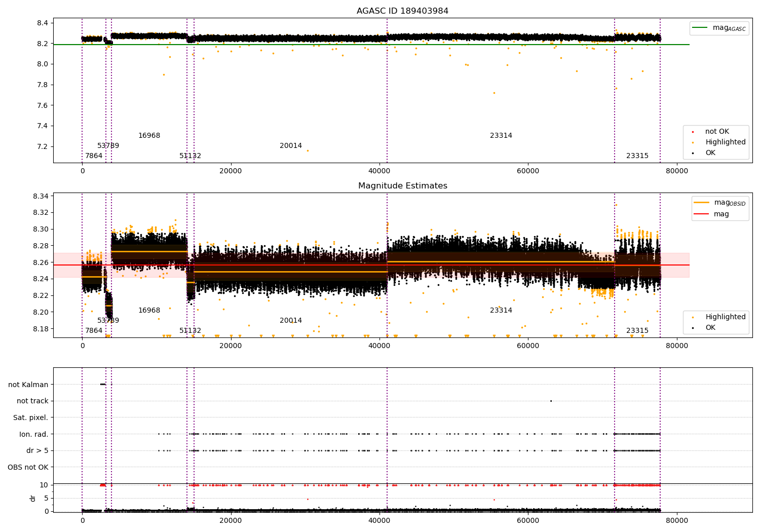Click label 20014 in Magnitude Estimates panel

coord(291,321)
